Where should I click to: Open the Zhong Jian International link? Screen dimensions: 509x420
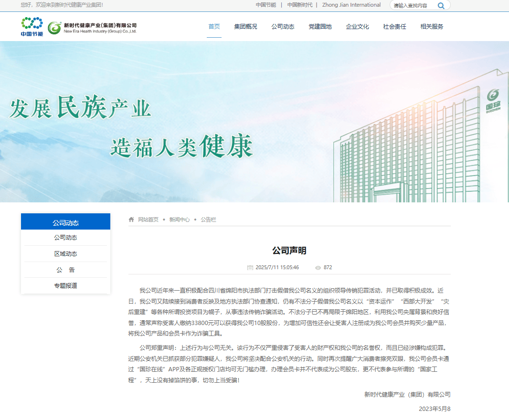point(351,5)
